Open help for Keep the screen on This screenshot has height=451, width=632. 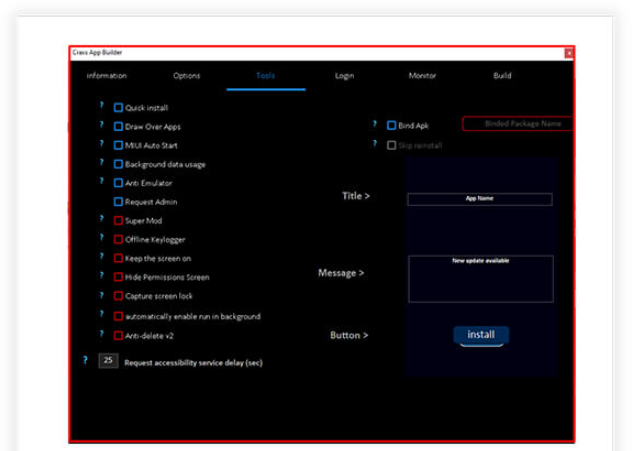tap(101, 257)
